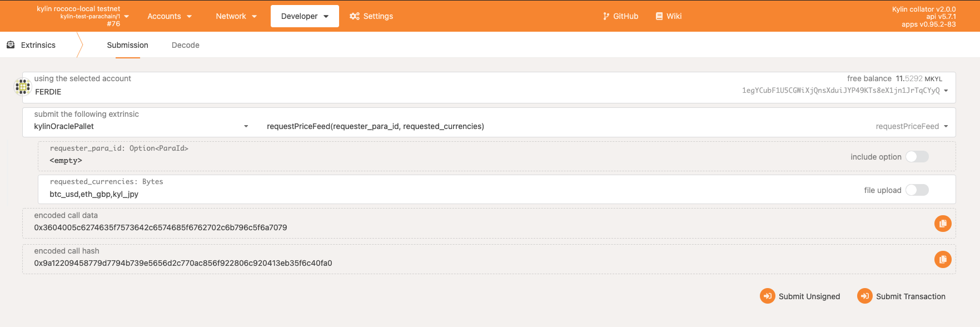Screen dimensions: 980x327
Task: Click the GitHub fork icon
Action: (606, 16)
